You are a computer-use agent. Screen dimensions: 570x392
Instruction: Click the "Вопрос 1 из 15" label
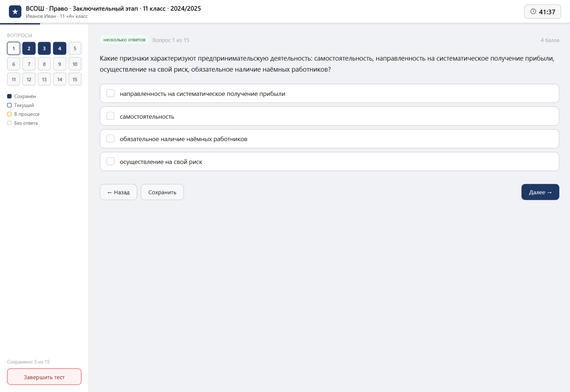point(171,40)
